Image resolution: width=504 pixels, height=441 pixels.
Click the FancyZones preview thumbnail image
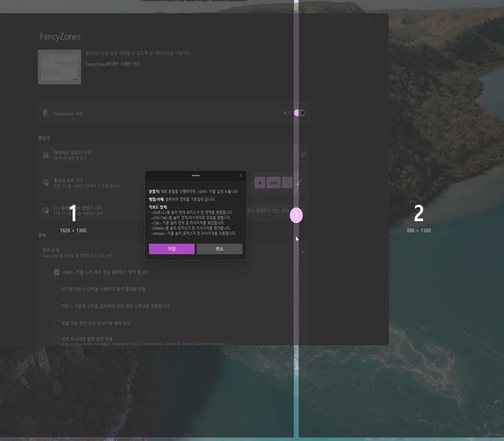tap(59, 67)
